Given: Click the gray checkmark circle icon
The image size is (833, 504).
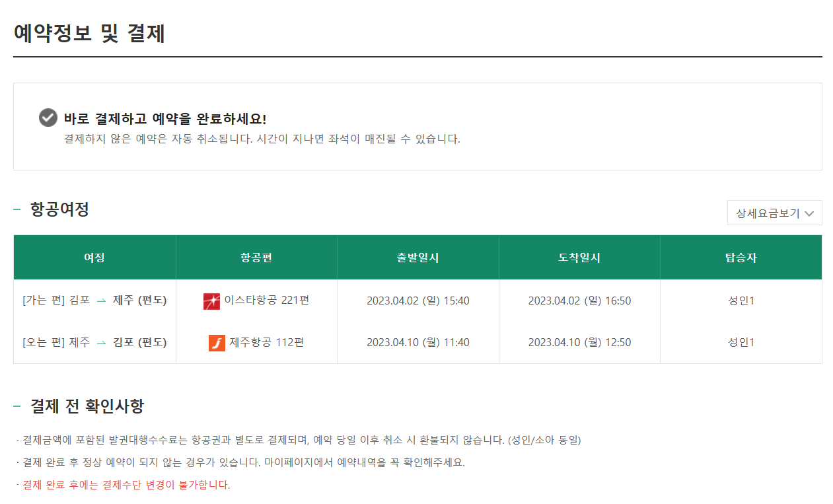Looking at the screenshot, I should pos(47,117).
